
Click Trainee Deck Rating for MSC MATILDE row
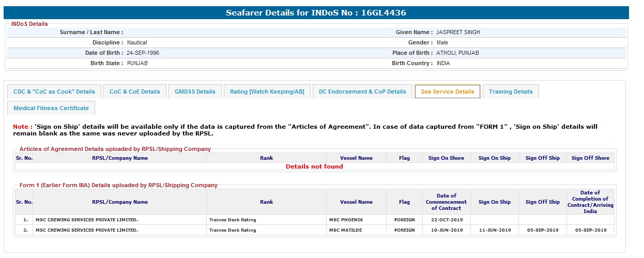[x=233, y=230]
